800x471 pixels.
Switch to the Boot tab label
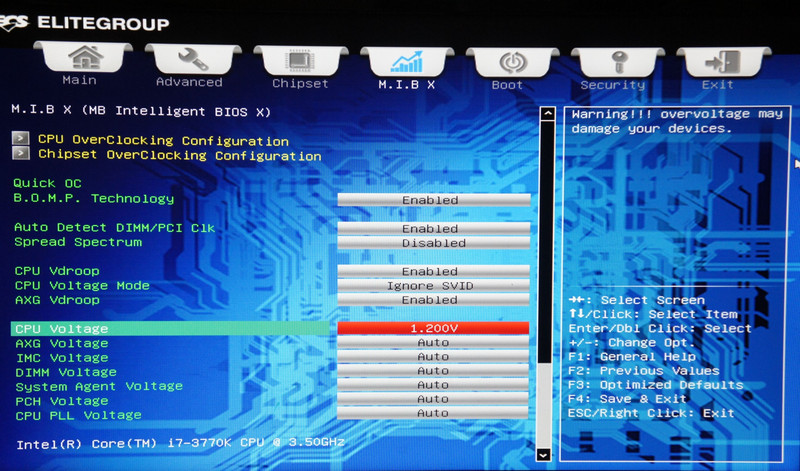click(x=507, y=85)
